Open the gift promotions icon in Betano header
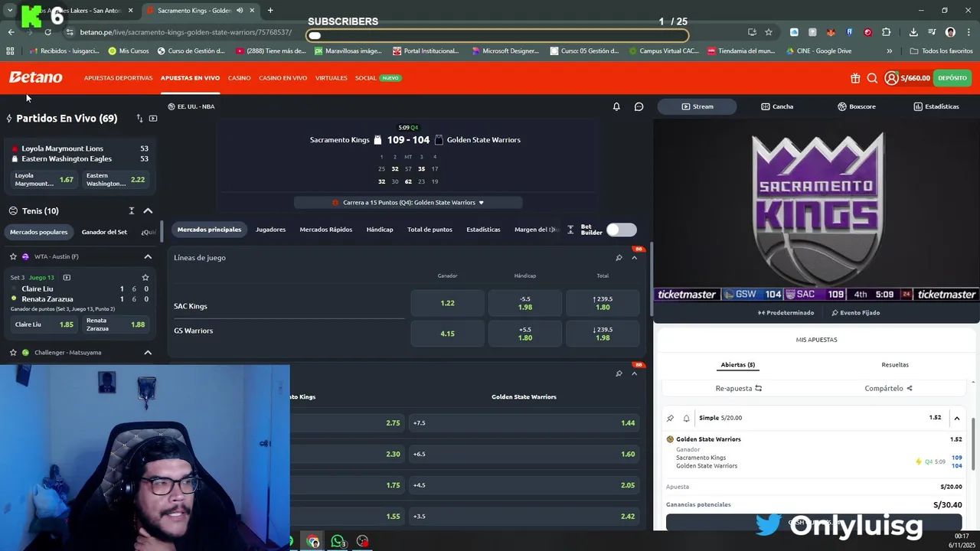 855,78
